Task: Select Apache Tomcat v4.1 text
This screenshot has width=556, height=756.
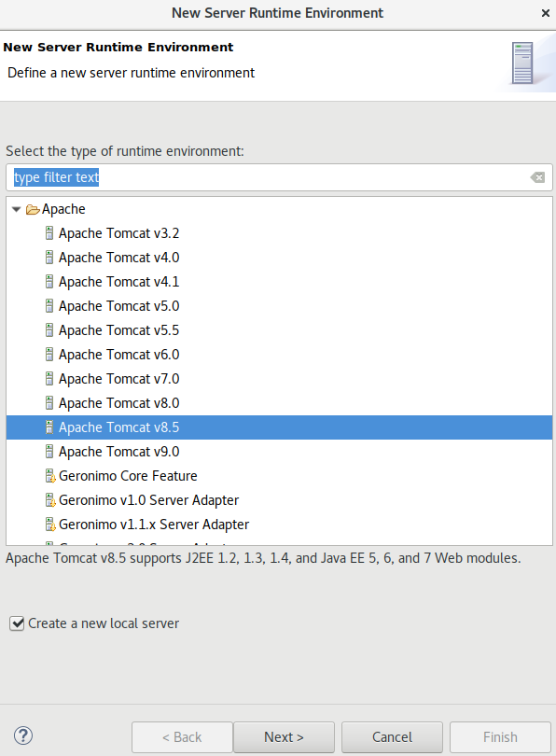Action: [x=119, y=282]
